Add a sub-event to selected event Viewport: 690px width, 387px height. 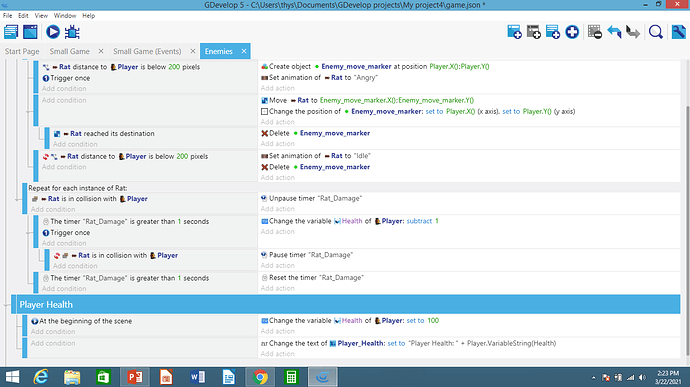point(534,32)
